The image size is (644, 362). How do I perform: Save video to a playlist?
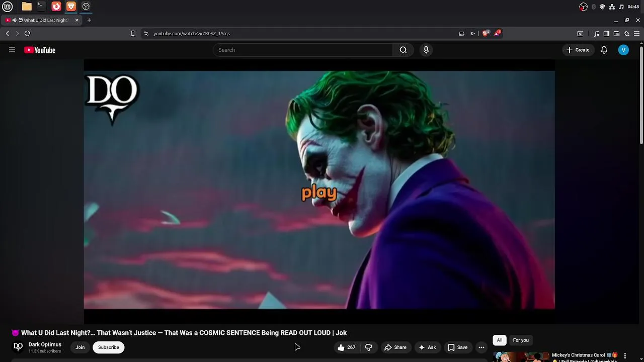[x=458, y=347]
